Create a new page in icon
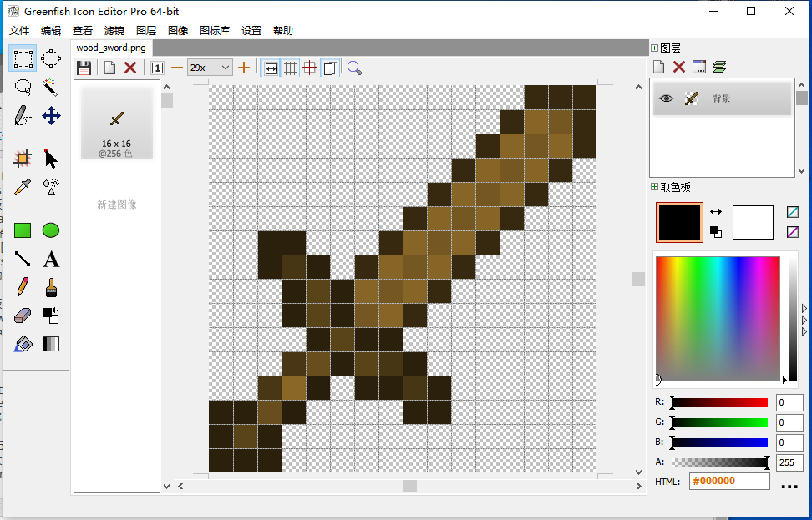812x520 pixels. tap(109, 68)
